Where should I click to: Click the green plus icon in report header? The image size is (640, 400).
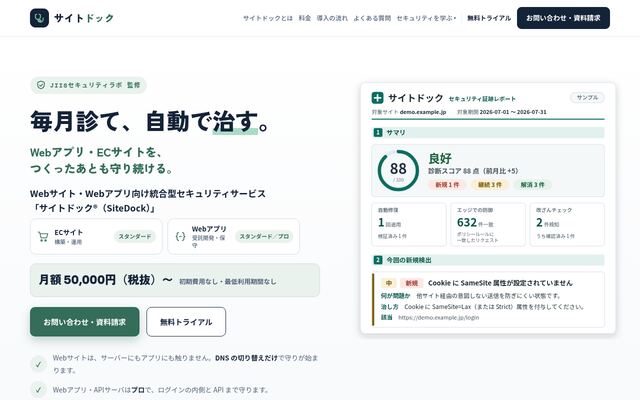point(377,98)
